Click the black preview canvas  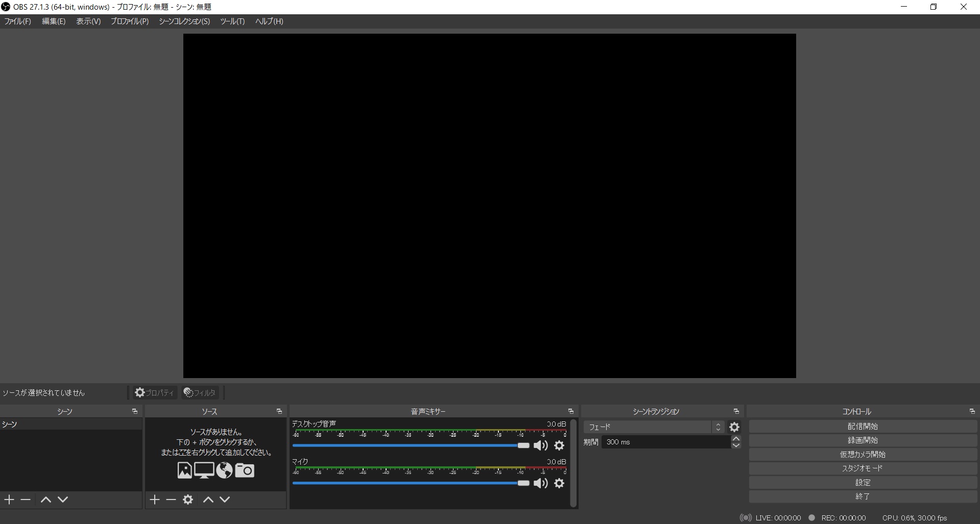tap(489, 206)
